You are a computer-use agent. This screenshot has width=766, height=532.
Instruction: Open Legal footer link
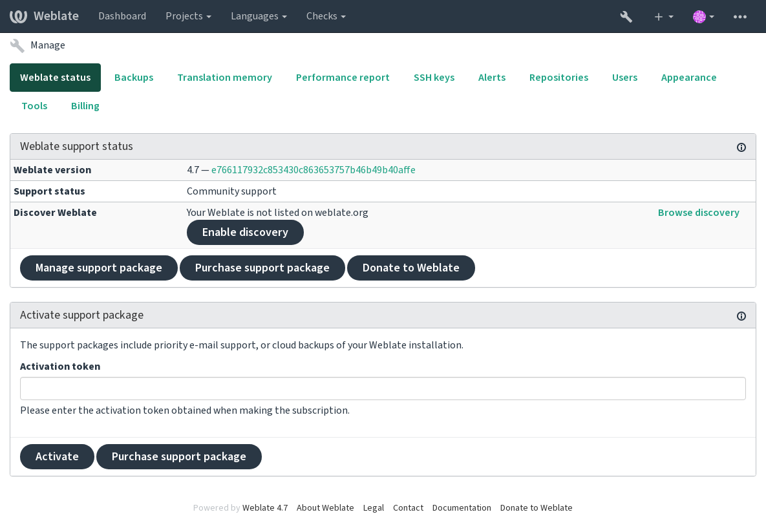[373, 507]
